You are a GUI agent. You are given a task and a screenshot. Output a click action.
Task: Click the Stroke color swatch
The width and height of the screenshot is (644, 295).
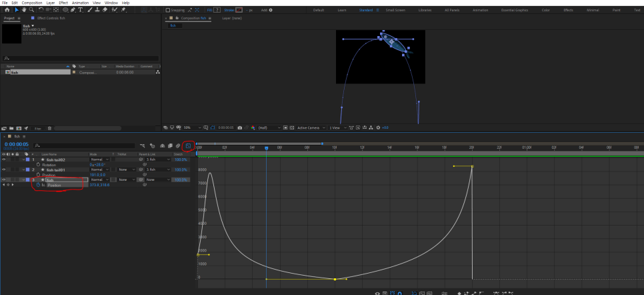(x=239, y=10)
